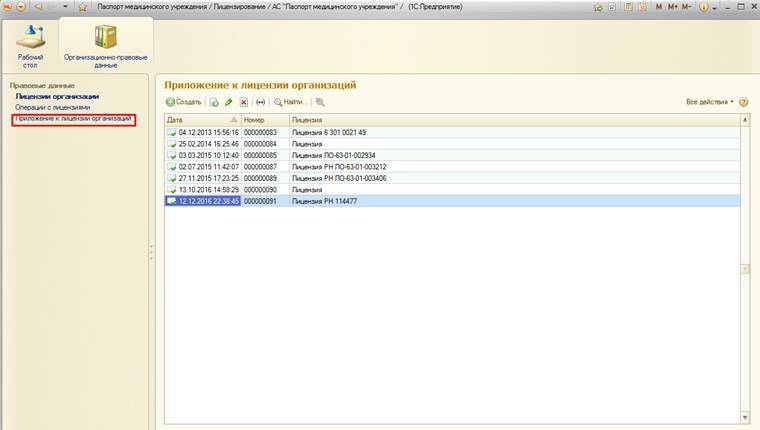Image resolution: width=760 pixels, height=430 pixels.
Task: Open the main menu dropdown in title bar
Action: (22, 7)
